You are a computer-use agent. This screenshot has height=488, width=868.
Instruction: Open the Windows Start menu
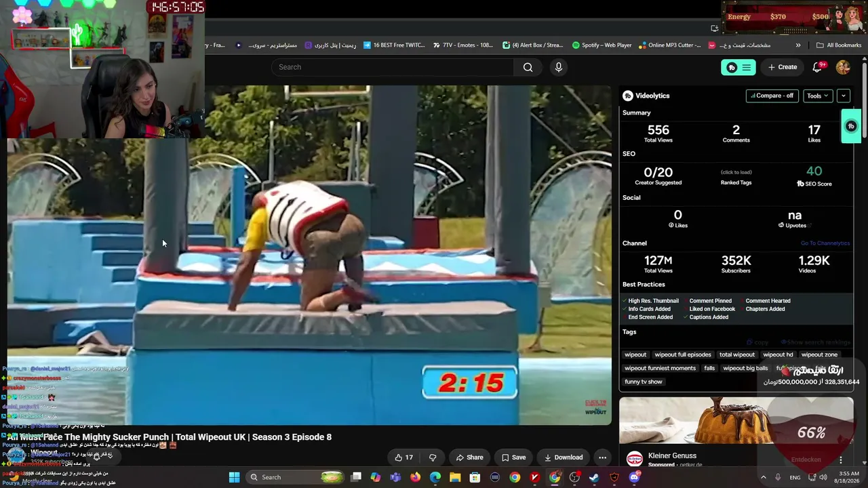[x=234, y=477]
